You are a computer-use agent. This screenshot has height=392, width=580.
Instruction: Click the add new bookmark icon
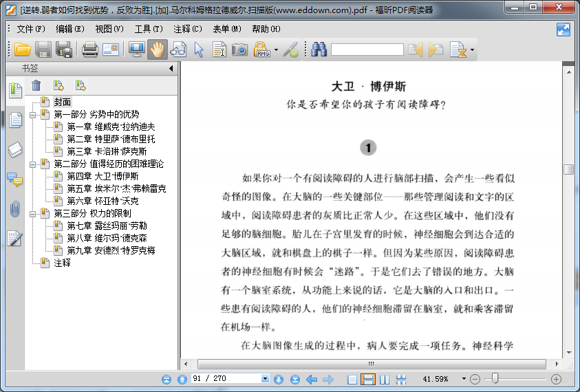58,85
